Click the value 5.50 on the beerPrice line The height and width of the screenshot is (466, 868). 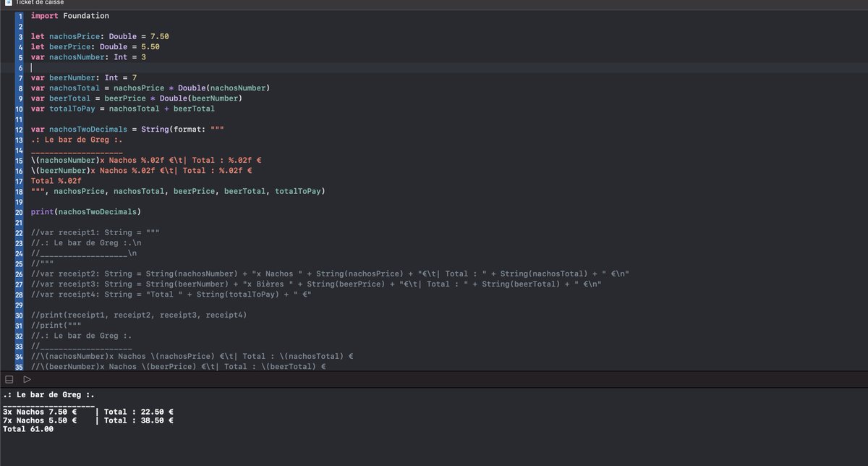click(x=150, y=46)
